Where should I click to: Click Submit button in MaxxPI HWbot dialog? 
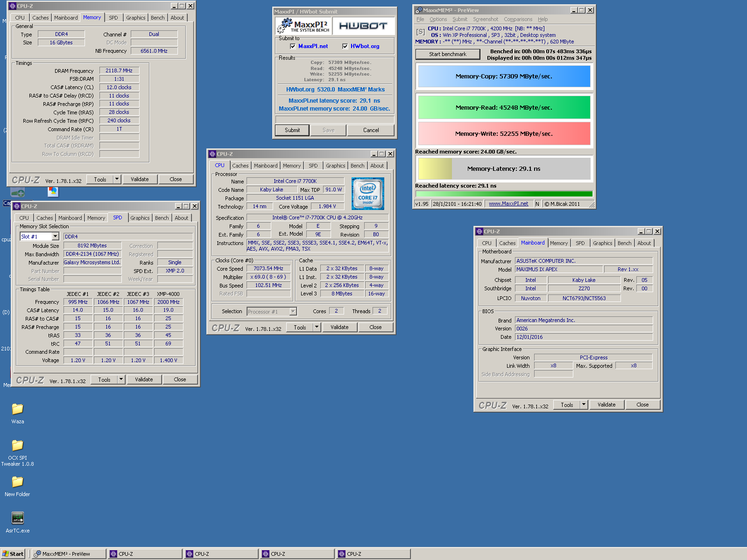292,130
